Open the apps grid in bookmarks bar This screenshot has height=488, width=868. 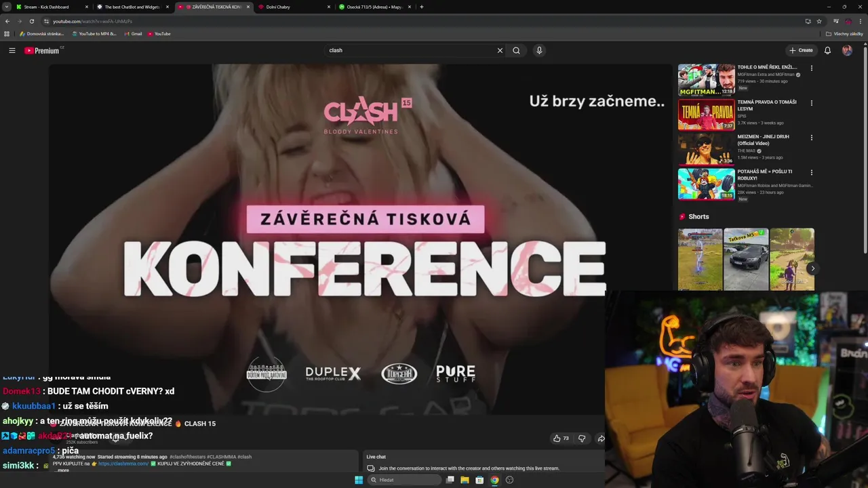(7, 33)
